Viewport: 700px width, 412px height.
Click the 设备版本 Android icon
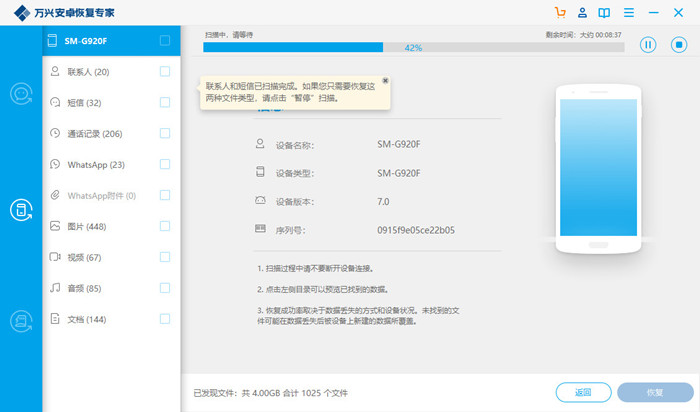click(260, 200)
